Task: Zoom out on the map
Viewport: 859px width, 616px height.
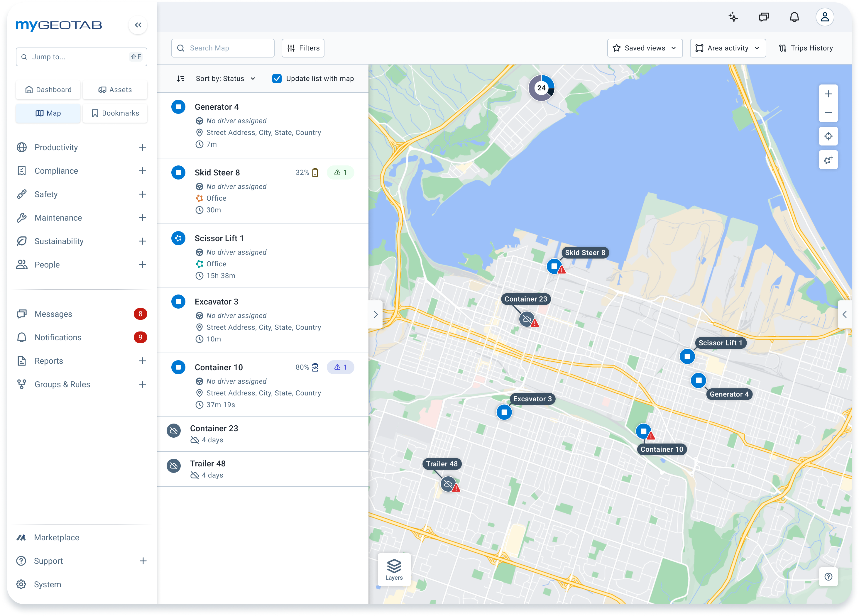Action: pos(828,113)
